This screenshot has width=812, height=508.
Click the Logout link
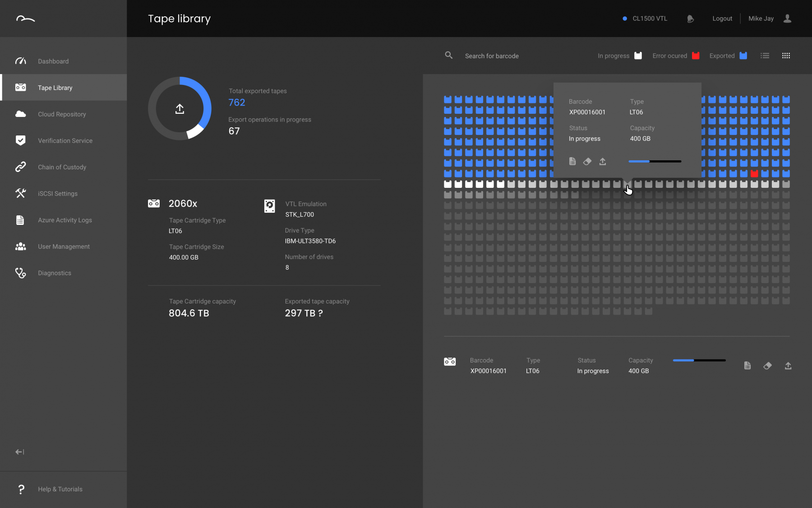click(722, 19)
